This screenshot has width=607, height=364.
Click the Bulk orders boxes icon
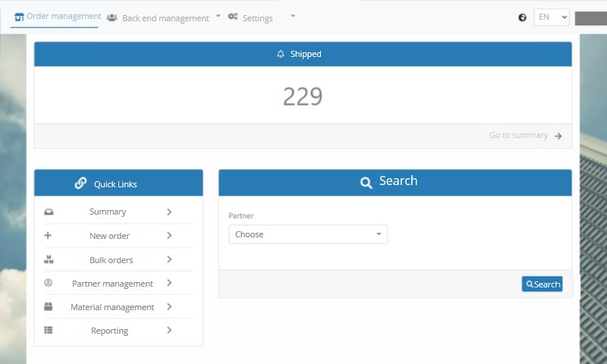click(49, 259)
